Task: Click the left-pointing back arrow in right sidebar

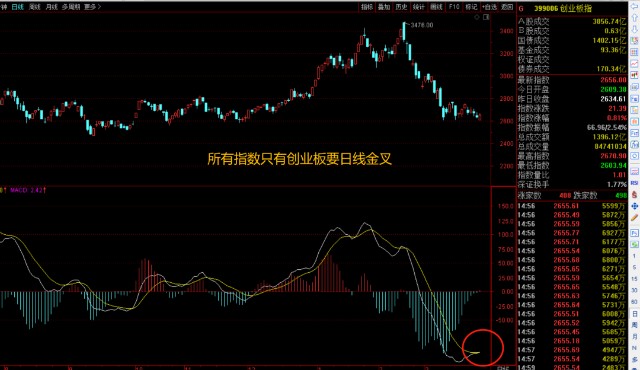Action: tap(634, 7)
